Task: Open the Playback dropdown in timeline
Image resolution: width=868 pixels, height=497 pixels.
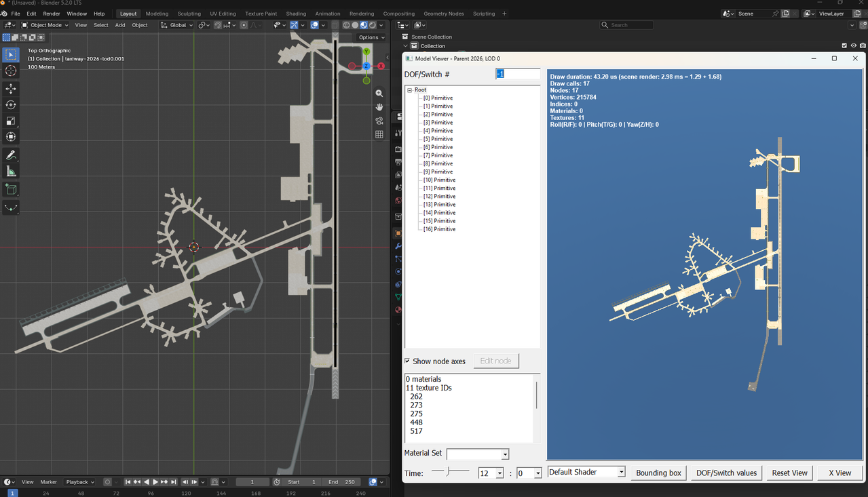Action: click(80, 482)
